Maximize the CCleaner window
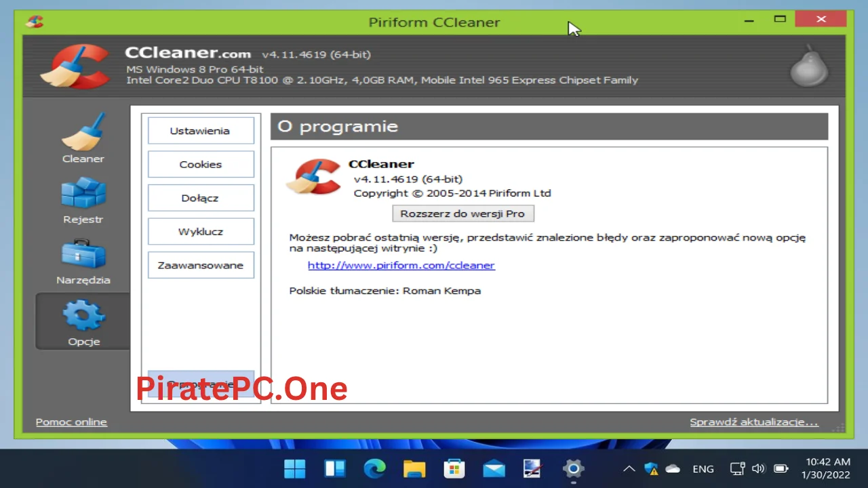The image size is (868, 488). pyautogui.click(x=780, y=20)
